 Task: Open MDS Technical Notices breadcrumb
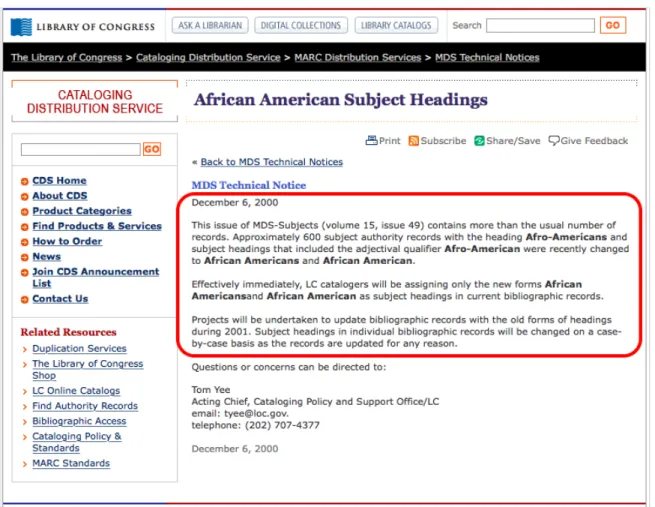pos(487,58)
